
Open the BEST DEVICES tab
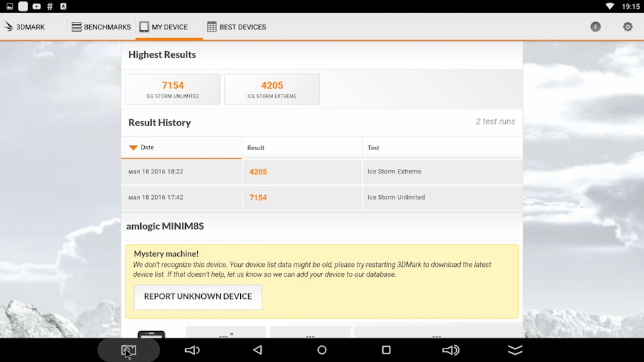pos(237,27)
